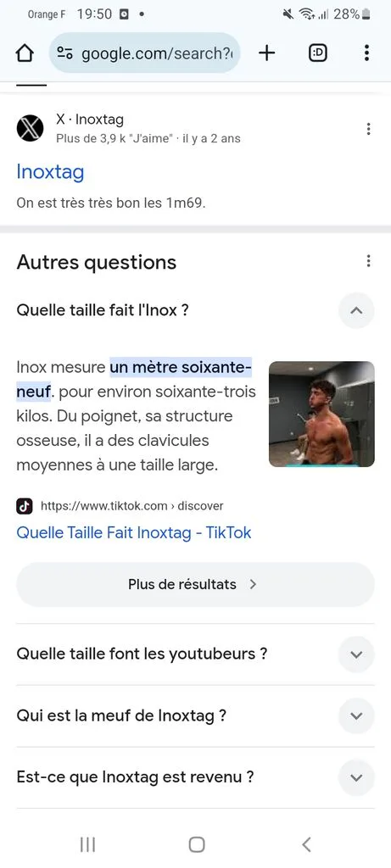Image resolution: width=391 pixels, height=868 pixels.
Task: Collapse "Quelle taille fait l'Inox ?" answer
Action: (x=356, y=310)
